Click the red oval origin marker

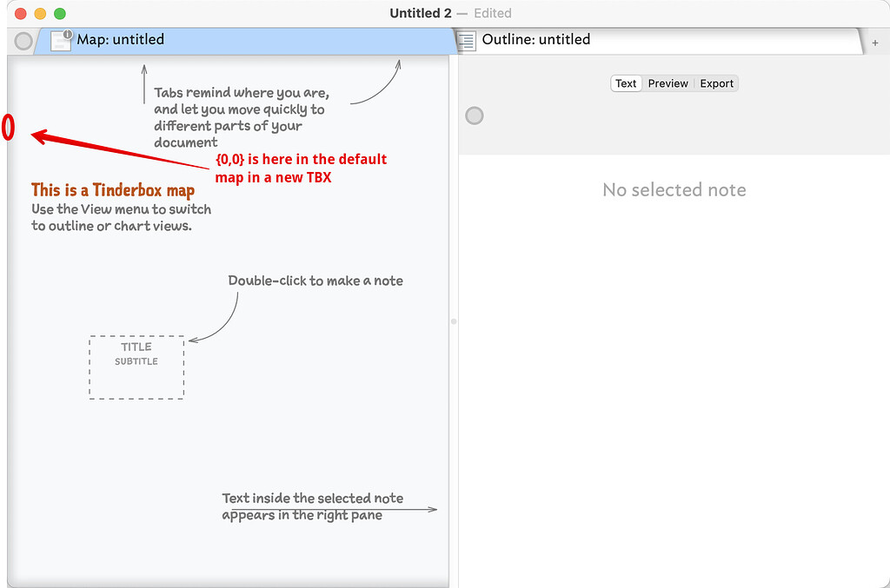(x=8, y=128)
